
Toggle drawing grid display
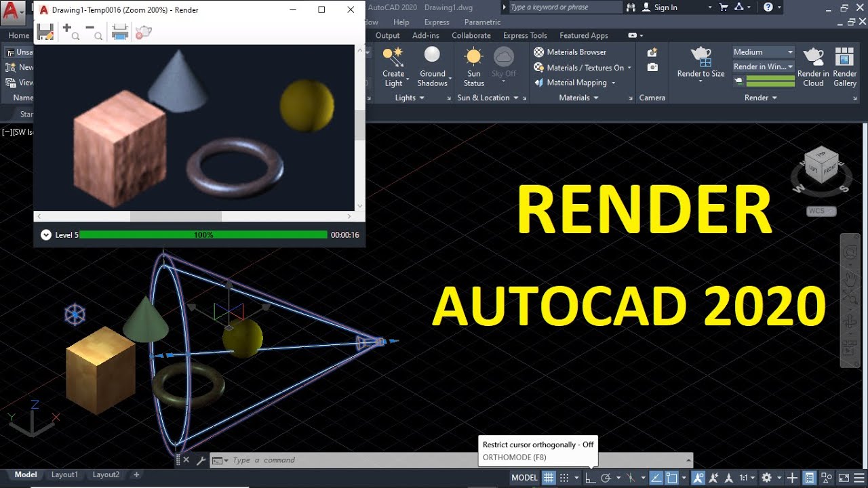pyautogui.click(x=549, y=478)
